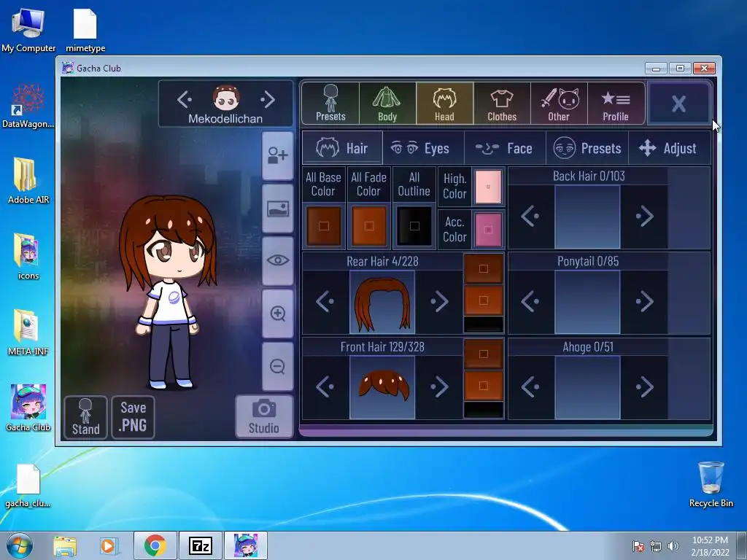Click the Rear Hair preview thumbnail
Viewport: 747px width, 560px height.
382,302
